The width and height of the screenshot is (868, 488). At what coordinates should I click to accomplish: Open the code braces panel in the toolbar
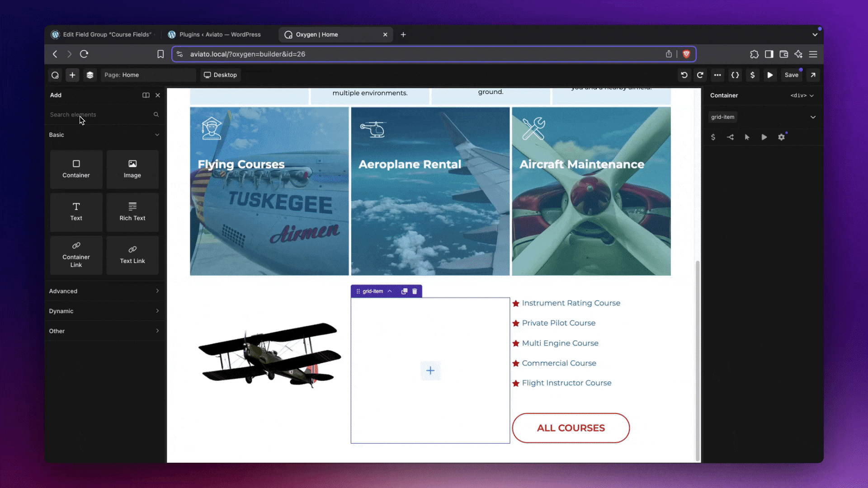click(x=735, y=75)
